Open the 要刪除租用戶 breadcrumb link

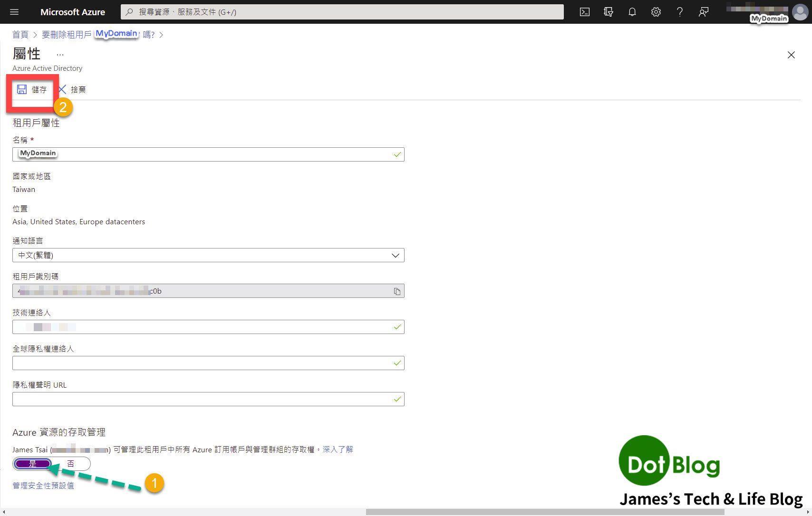[98, 35]
